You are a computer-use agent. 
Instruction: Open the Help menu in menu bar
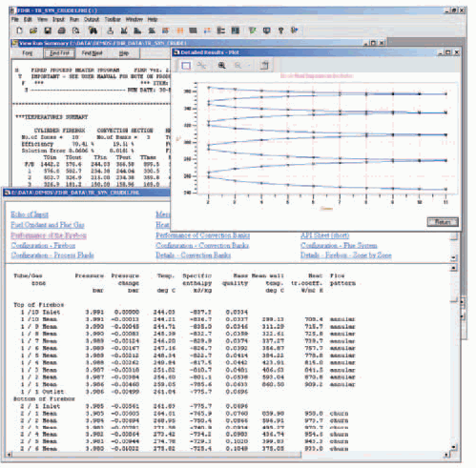pos(153,19)
